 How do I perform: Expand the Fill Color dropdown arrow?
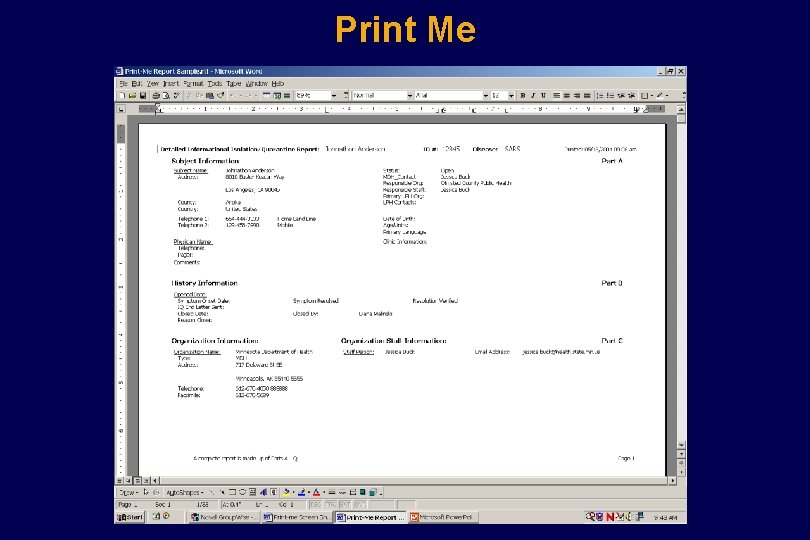293,492
